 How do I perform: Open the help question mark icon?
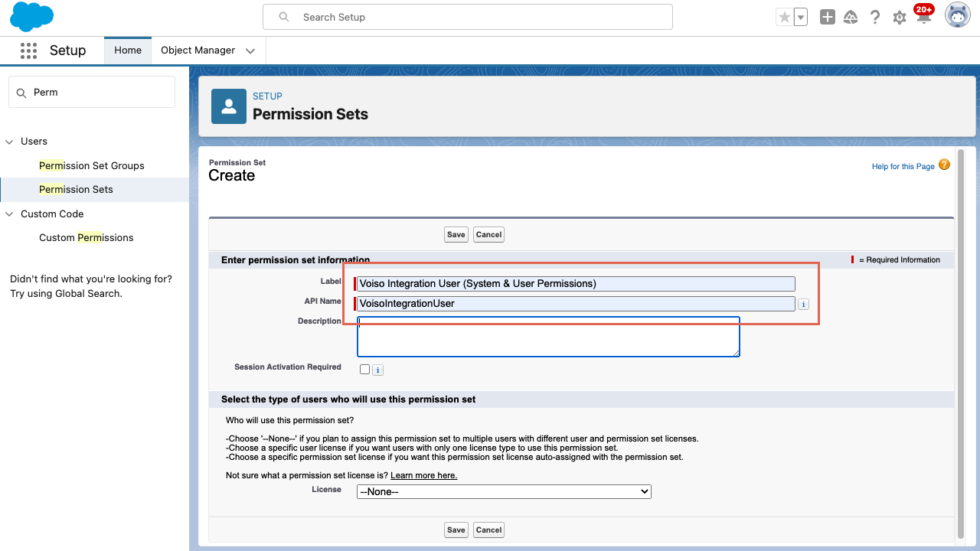pyautogui.click(x=875, y=17)
